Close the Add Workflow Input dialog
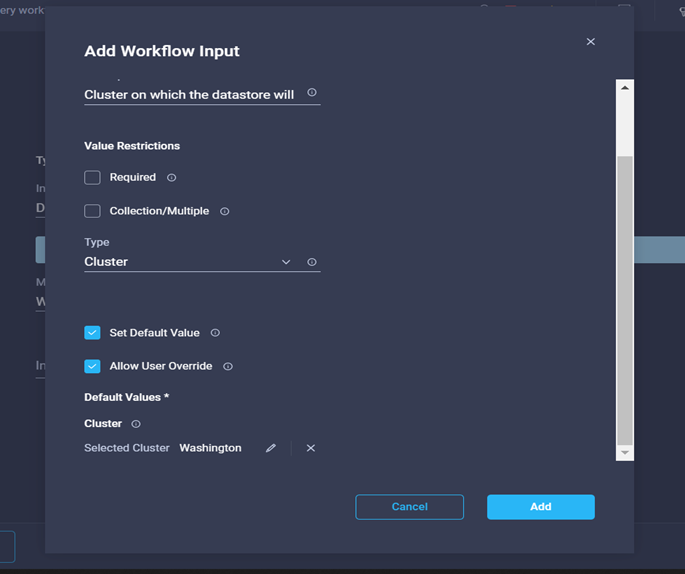This screenshot has height=574, width=685. coord(591,42)
